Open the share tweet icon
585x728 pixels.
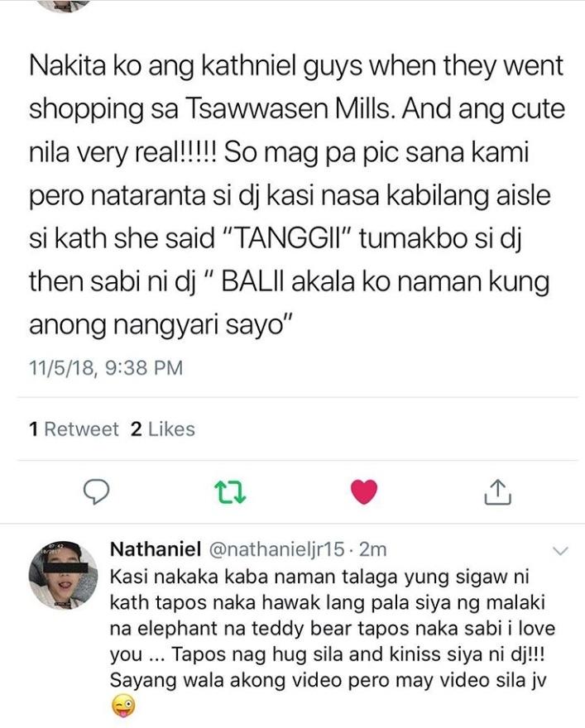click(x=498, y=492)
